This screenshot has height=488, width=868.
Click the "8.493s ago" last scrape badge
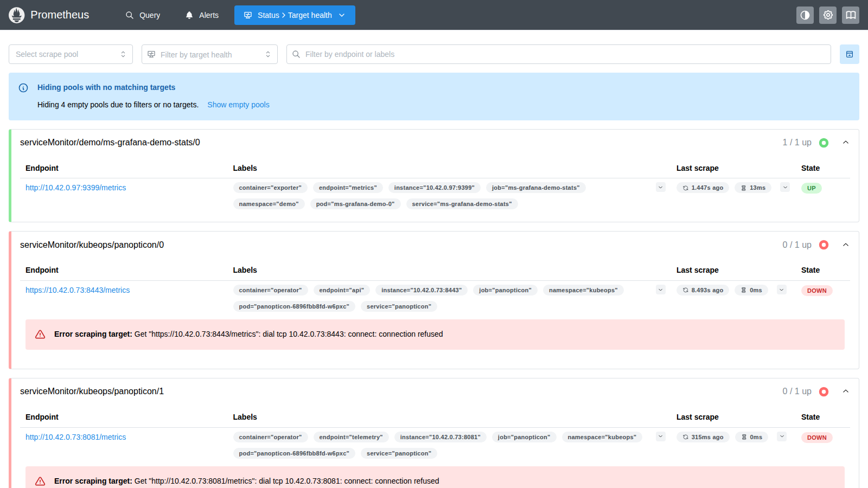point(703,290)
